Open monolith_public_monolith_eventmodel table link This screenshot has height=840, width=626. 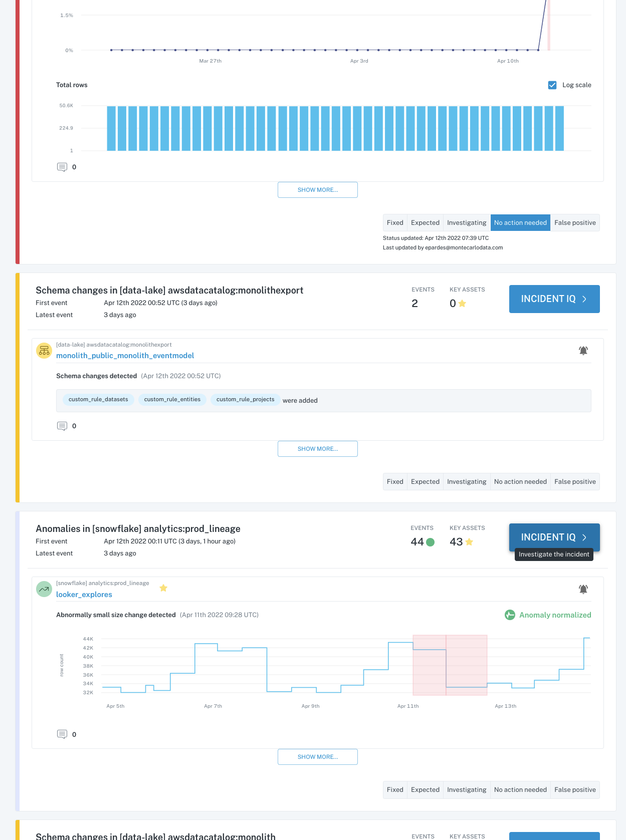(x=125, y=356)
